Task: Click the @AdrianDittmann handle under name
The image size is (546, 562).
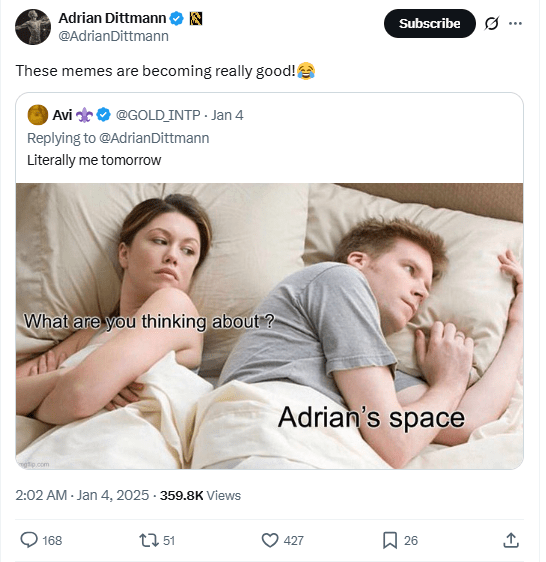Action: pyautogui.click(x=113, y=36)
